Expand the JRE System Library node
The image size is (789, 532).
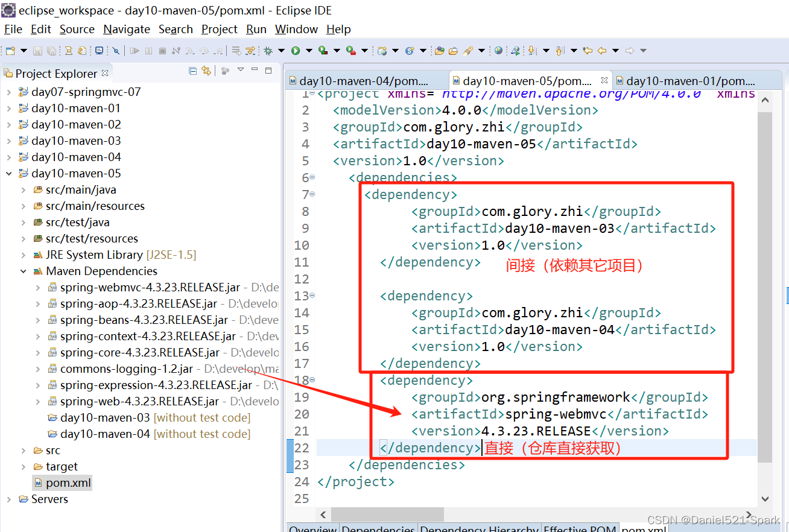coord(23,255)
